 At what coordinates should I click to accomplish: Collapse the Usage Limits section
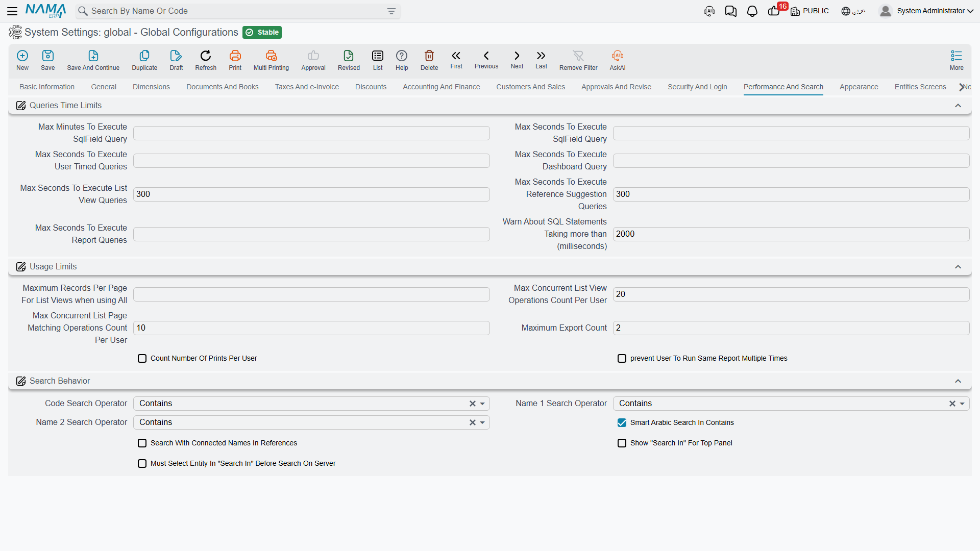click(958, 267)
